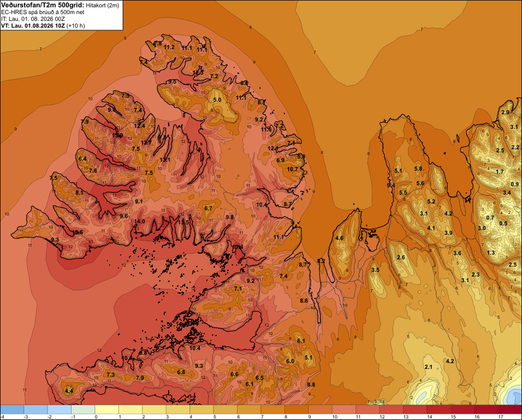Image resolution: width=522 pixels, height=420 pixels.
Task: Click the legend swatch between 5 and 6
Action: [226, 409]
